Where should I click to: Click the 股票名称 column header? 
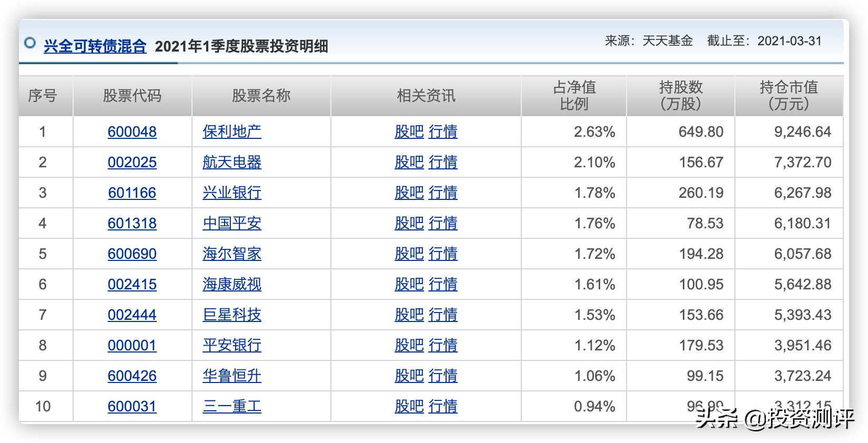tap(261, 96)
